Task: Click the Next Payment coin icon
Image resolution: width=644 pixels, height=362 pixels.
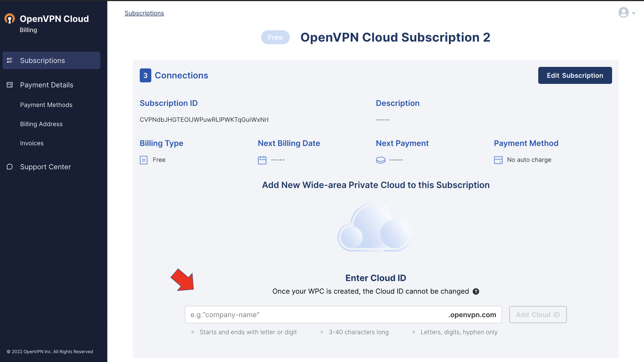Action: (x=381, y=160)
